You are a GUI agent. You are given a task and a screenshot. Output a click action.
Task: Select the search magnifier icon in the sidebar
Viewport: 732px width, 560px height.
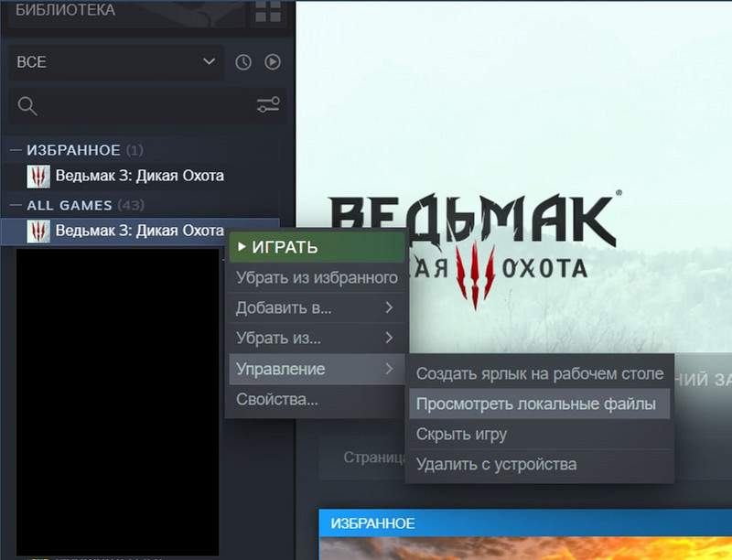click(x=26, y=106)
